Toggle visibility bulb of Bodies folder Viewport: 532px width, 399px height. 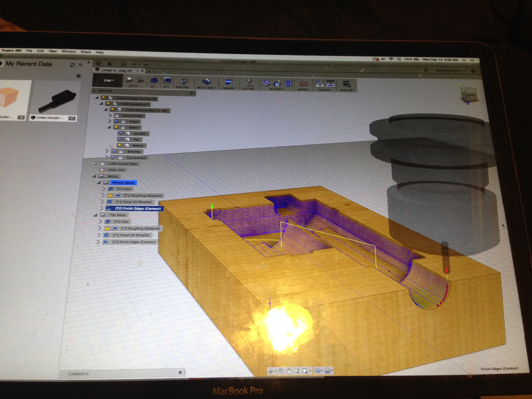coord(116,127)
